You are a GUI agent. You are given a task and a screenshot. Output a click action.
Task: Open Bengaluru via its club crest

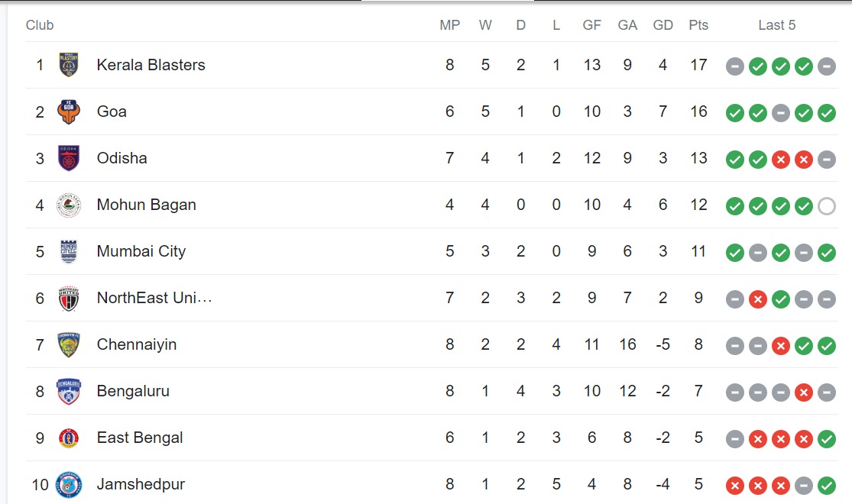click(69, 391)
